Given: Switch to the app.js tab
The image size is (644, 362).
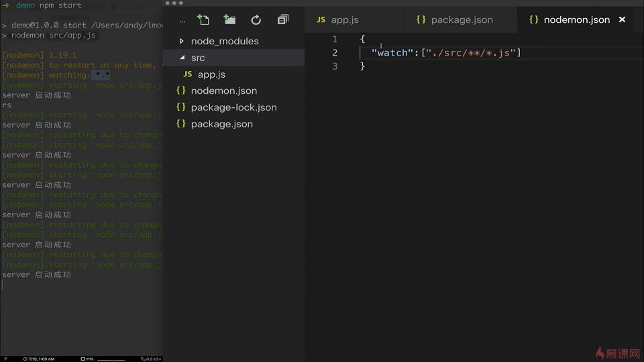Looking at the screenshot, I should [x=345, y=19].
